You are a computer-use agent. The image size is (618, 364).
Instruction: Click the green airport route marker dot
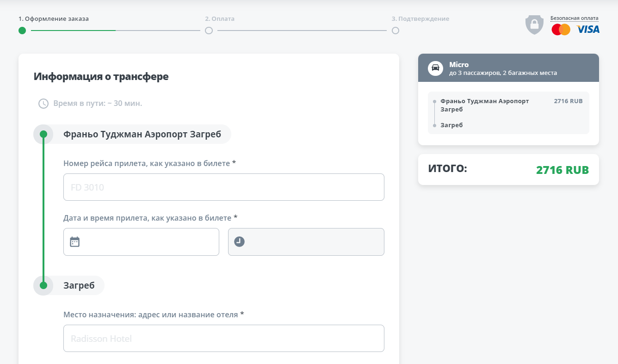coord(43,134)
